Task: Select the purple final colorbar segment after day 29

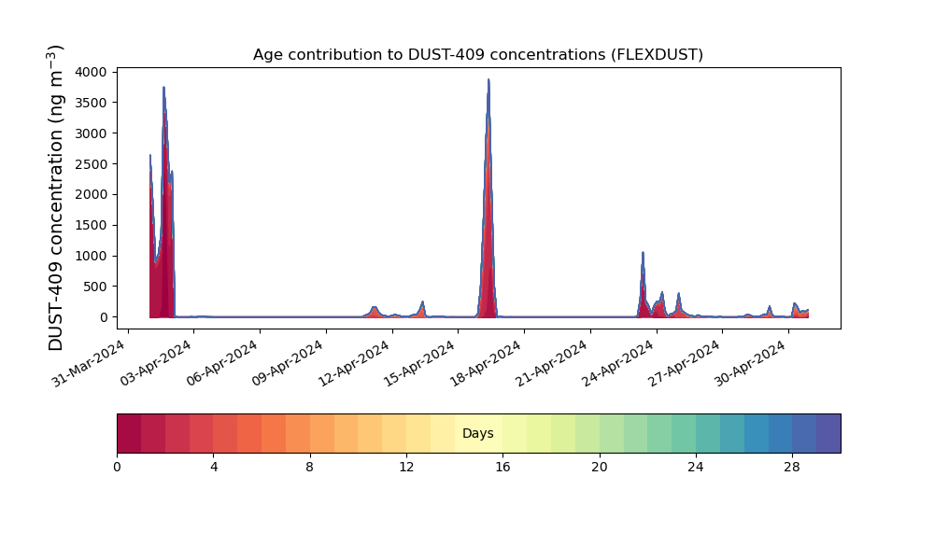Action: pos(828,433)
